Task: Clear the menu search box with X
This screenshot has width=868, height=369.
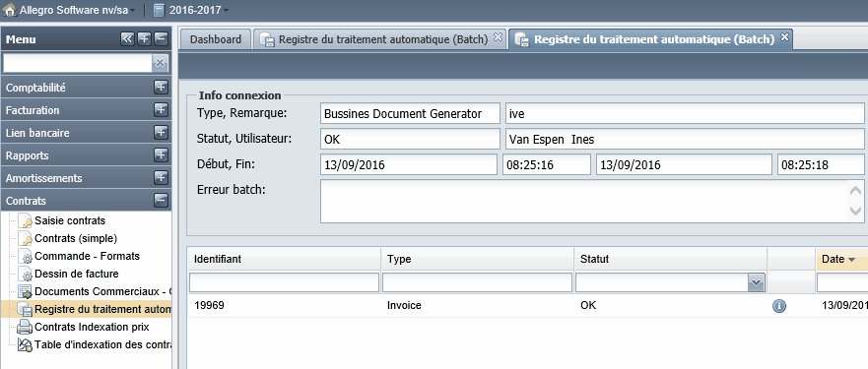Action: pos(160,63)
